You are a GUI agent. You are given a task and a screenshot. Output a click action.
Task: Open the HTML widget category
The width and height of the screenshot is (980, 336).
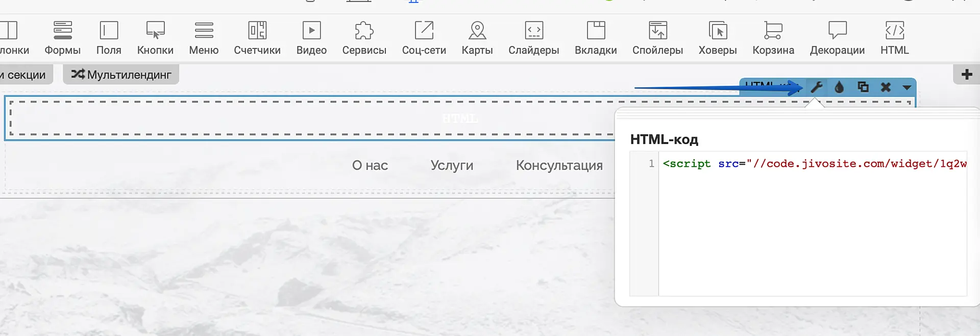click(x=894, y=38)
